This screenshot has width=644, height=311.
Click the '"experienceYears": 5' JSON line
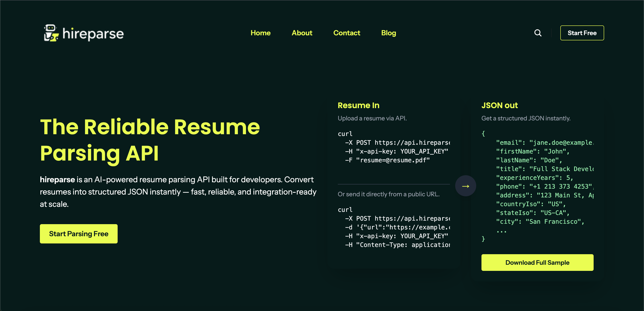534,178
